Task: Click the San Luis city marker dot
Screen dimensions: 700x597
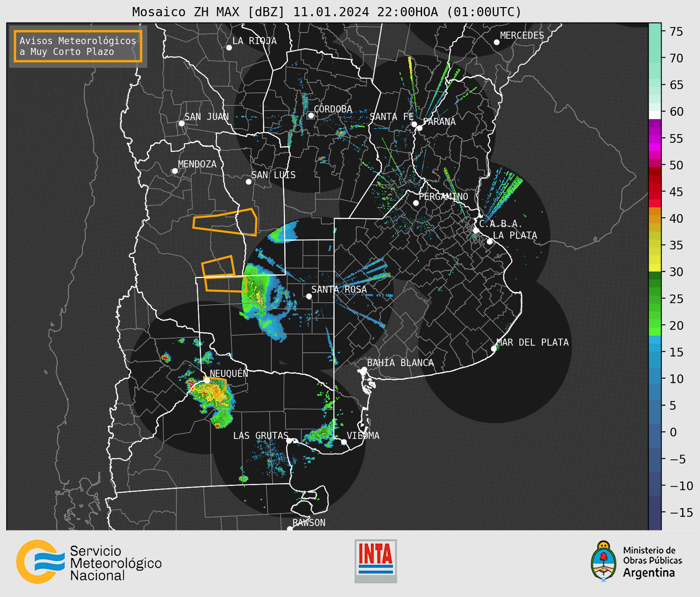Action: [249, 181]
